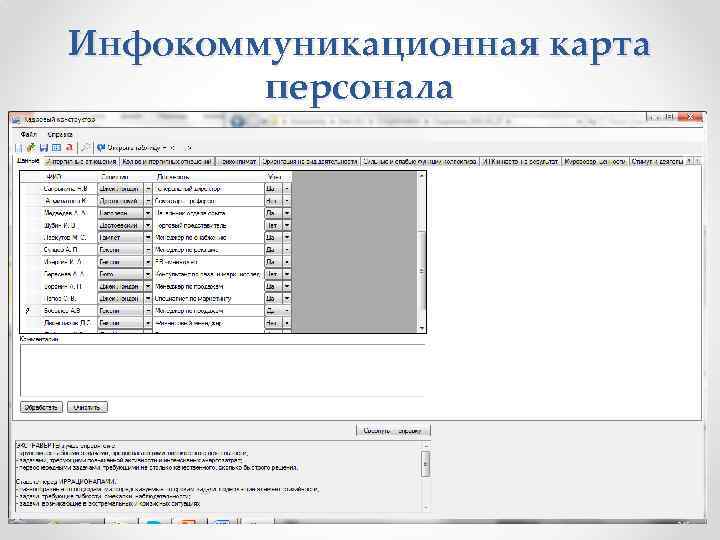Open Да/Нет dropdown in Финансовый менеджер row
This screenshot has width=720, height=540.
point(287,323)
